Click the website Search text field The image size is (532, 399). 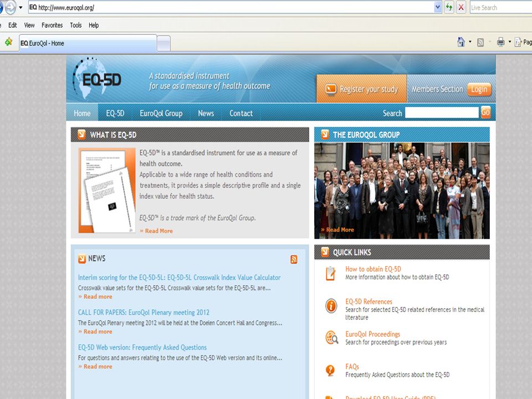(442, 112)
